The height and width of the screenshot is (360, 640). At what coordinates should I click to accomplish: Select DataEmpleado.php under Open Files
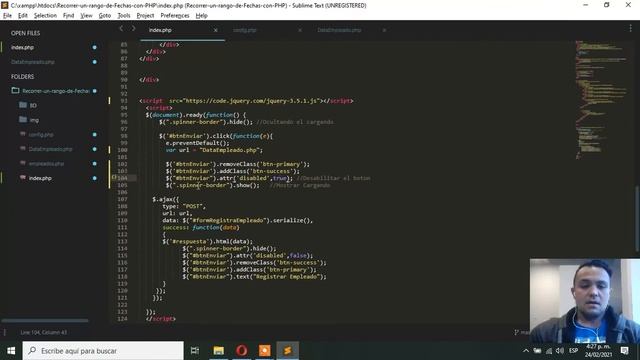tap(33, 62)
